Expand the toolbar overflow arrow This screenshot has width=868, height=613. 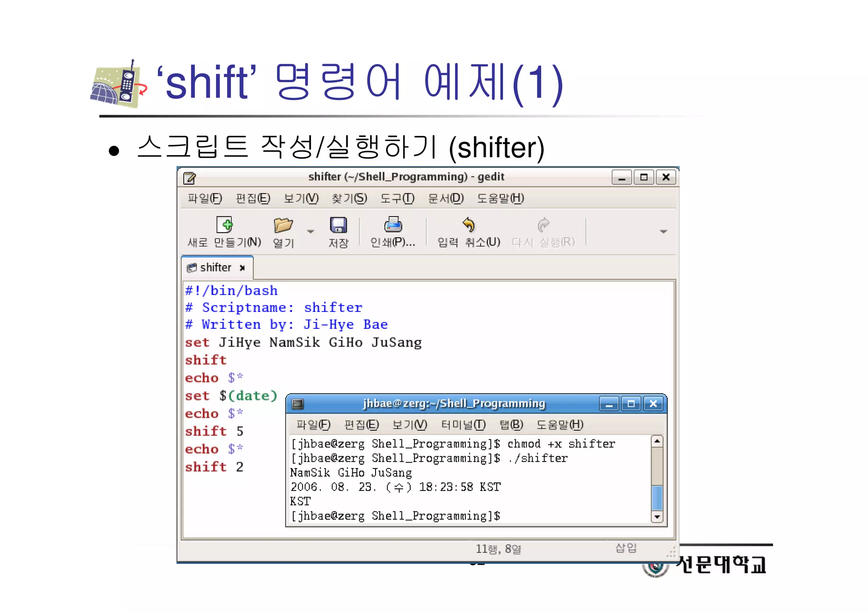[663, 231]
